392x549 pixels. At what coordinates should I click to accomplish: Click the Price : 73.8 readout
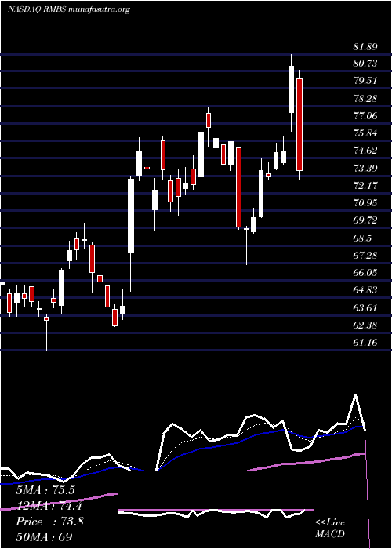[49, 522]
